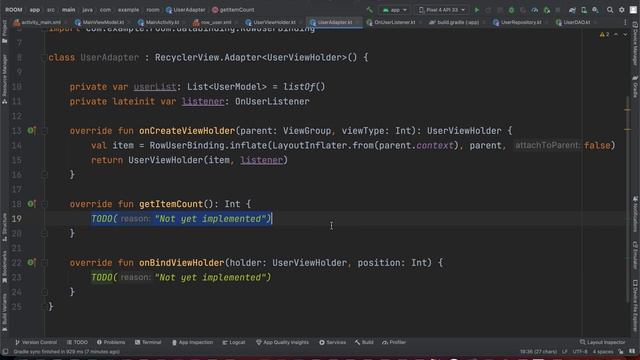Open the Pixel 4 API 33 device dropdown
This screenshot has height=360, width=640.
pyautogui.click(x=442, y=10)
